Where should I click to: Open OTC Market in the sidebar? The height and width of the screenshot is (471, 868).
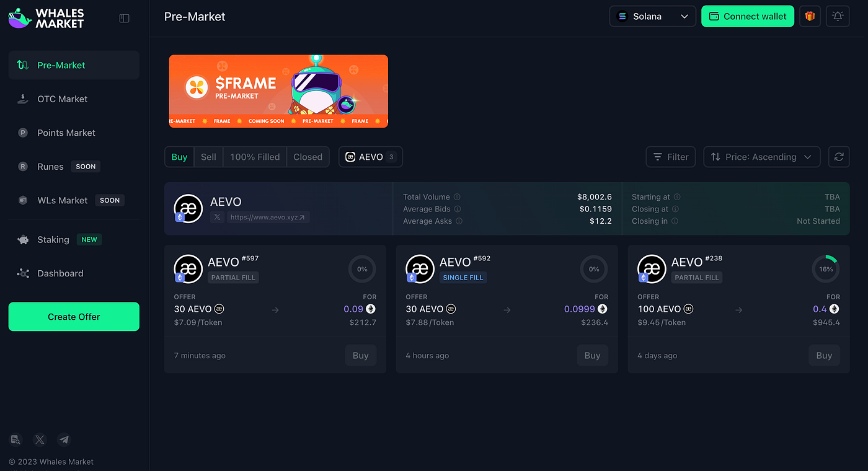coord(74,99)
